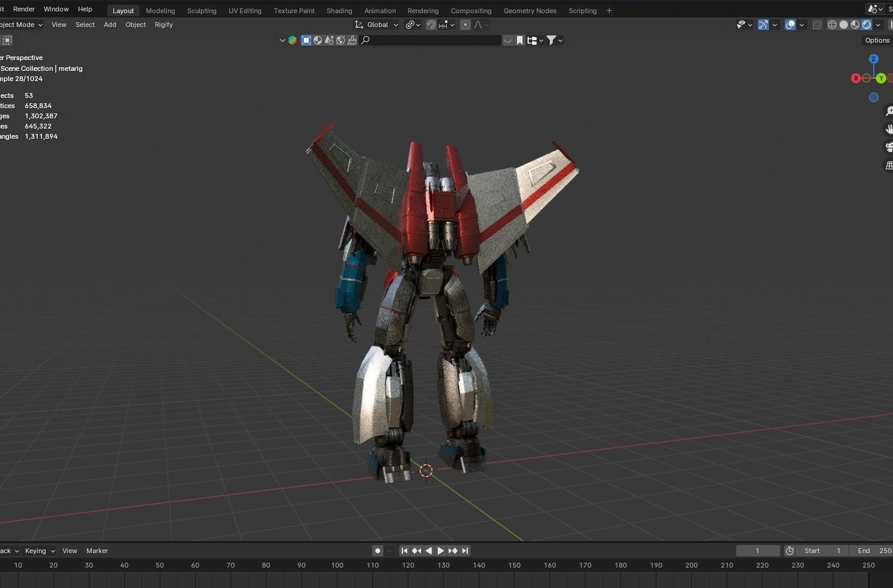Open the filter funnel dropdown
Viewport: 893px width, 588px height.
point(554,40)
